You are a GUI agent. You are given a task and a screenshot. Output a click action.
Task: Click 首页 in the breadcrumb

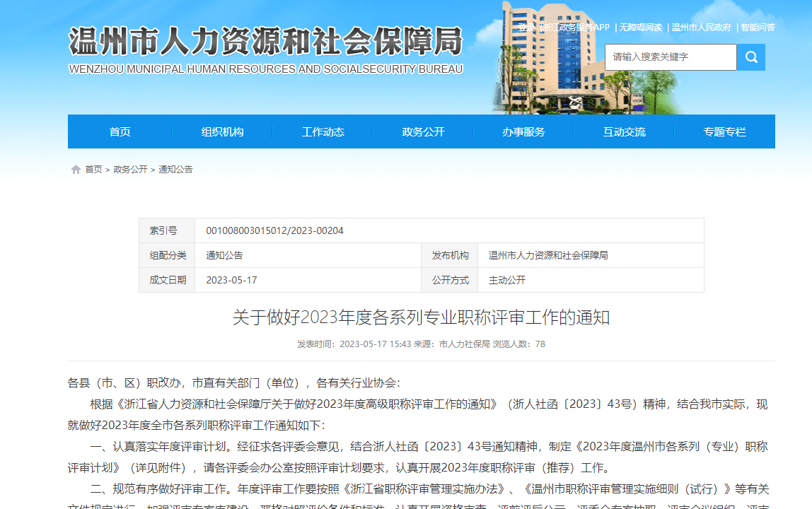[93, 170]
